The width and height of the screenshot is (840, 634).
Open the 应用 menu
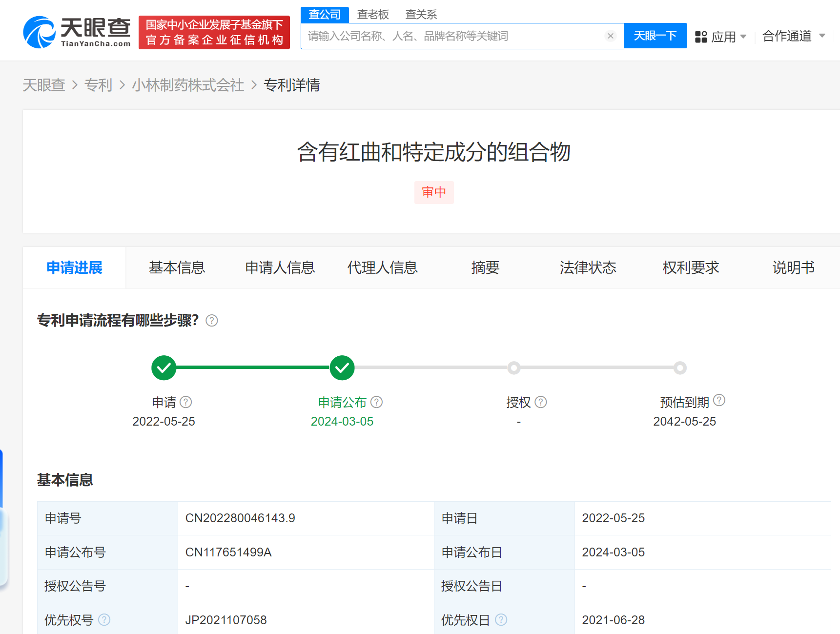coord(721,37)
